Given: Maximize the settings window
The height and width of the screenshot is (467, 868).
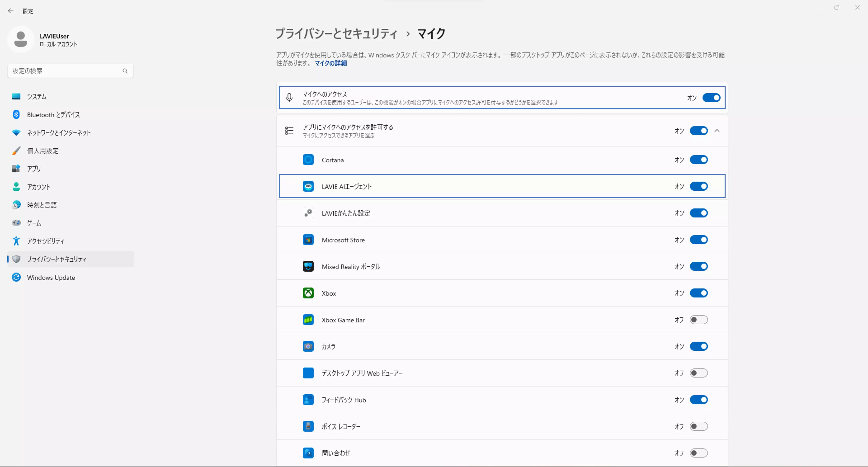Looking at the screenshot, I should pos(837,7).
